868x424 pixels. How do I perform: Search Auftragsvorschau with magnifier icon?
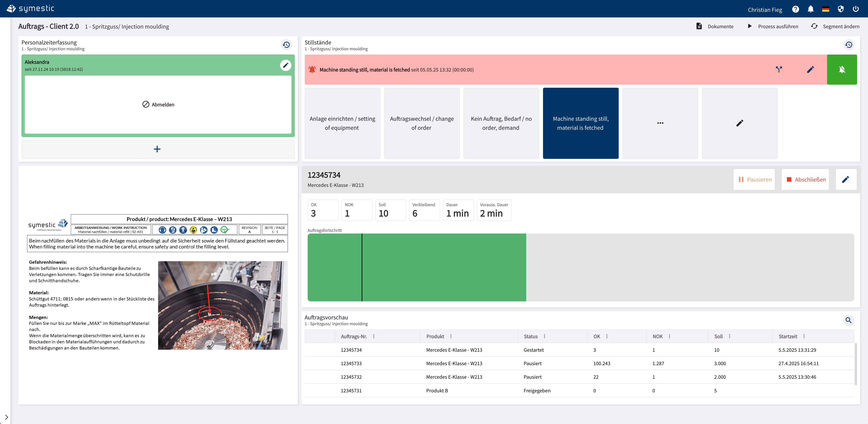point(849,320)
